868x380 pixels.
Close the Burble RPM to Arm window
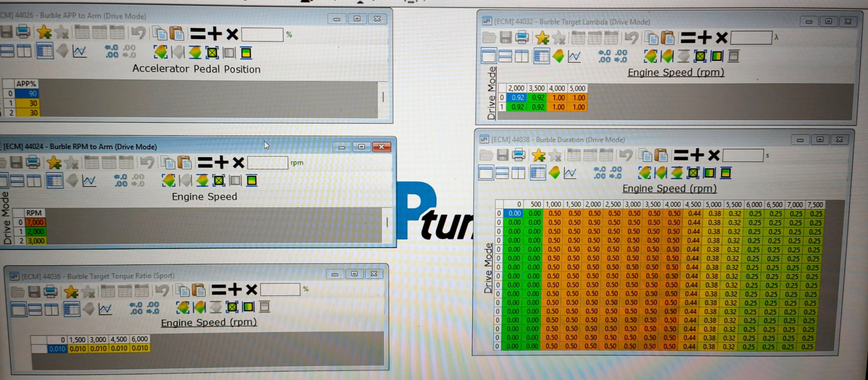point(381,147)
